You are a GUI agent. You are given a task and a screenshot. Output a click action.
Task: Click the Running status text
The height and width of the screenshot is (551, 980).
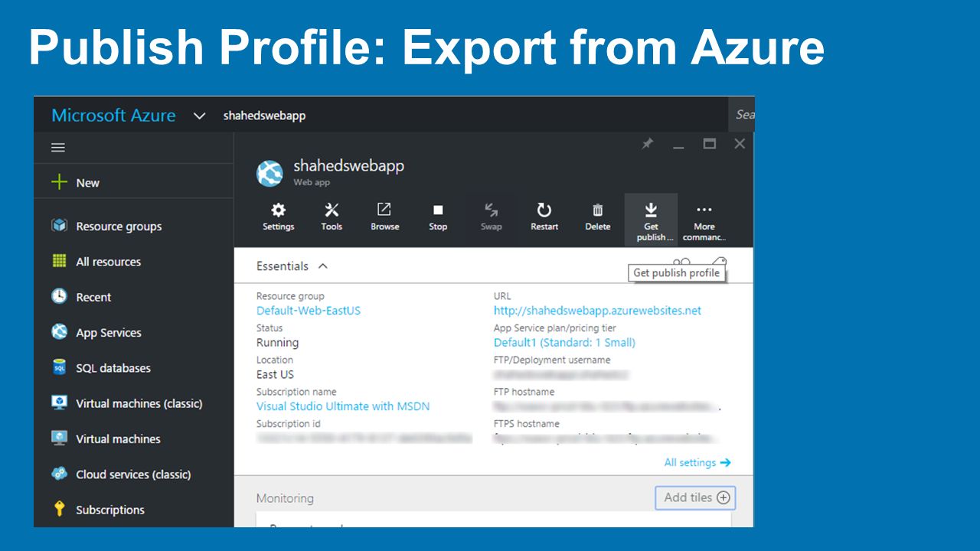point(277,343)
